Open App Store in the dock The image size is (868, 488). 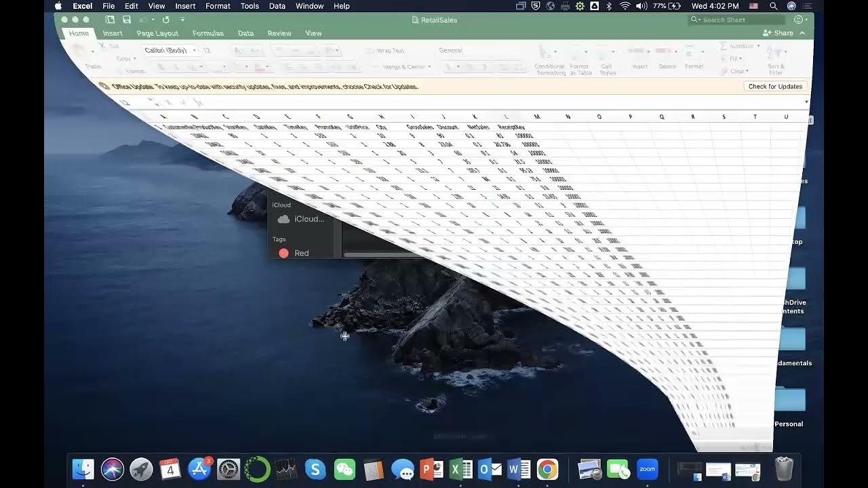(x=199, y=469)
